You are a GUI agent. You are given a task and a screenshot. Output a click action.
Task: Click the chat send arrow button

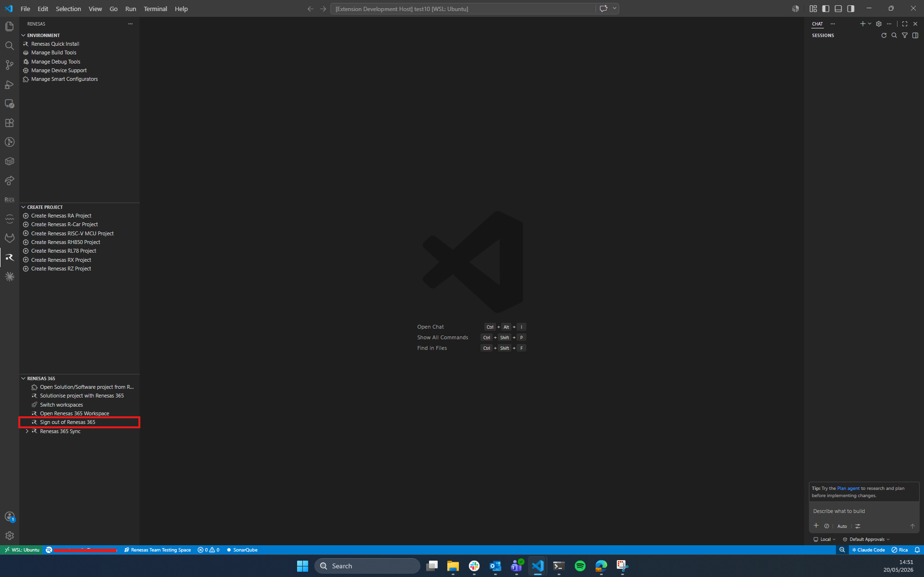pyautogui.click(x=912, y=526)
